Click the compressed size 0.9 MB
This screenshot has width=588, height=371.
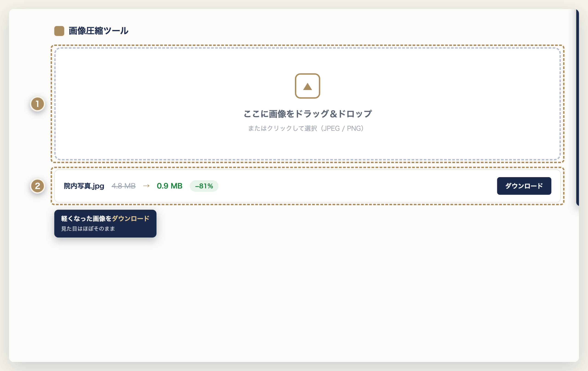pyautogui.click(x=170, y=186)
